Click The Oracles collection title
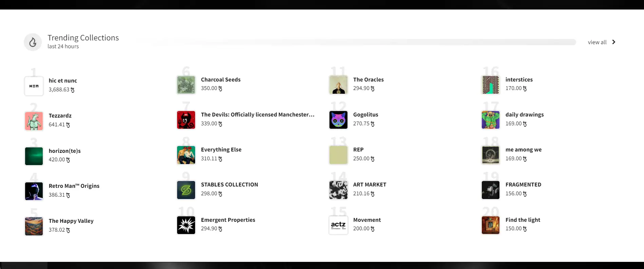 point(368,79)
